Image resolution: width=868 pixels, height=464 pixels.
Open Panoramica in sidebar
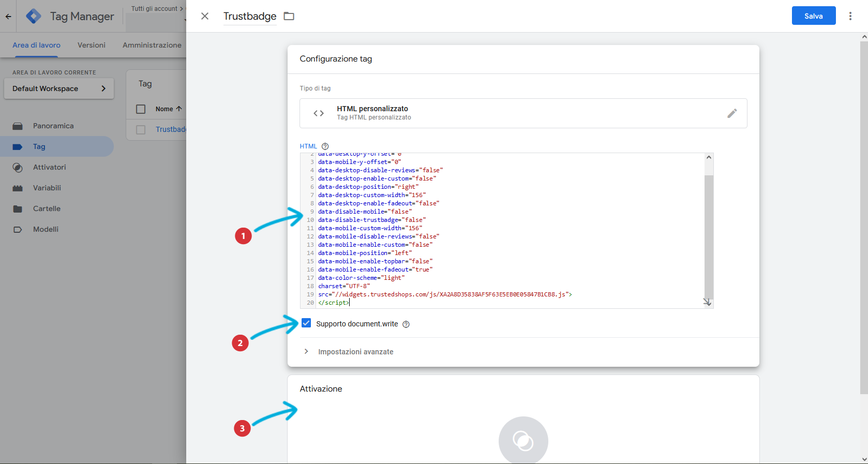pos(53,126)
